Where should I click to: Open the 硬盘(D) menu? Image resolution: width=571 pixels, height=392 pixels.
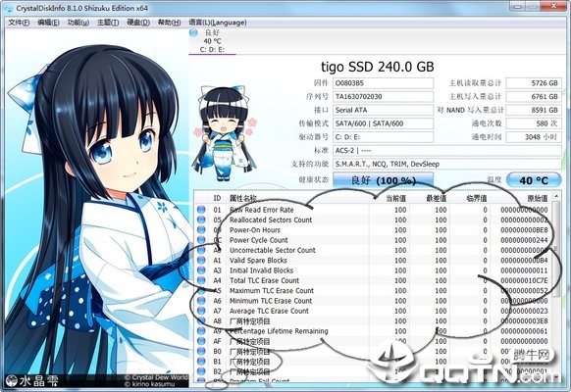[138, 23]
